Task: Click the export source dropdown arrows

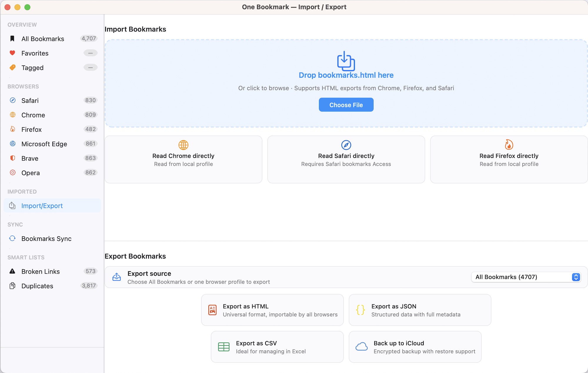Action: pos(576,277)
